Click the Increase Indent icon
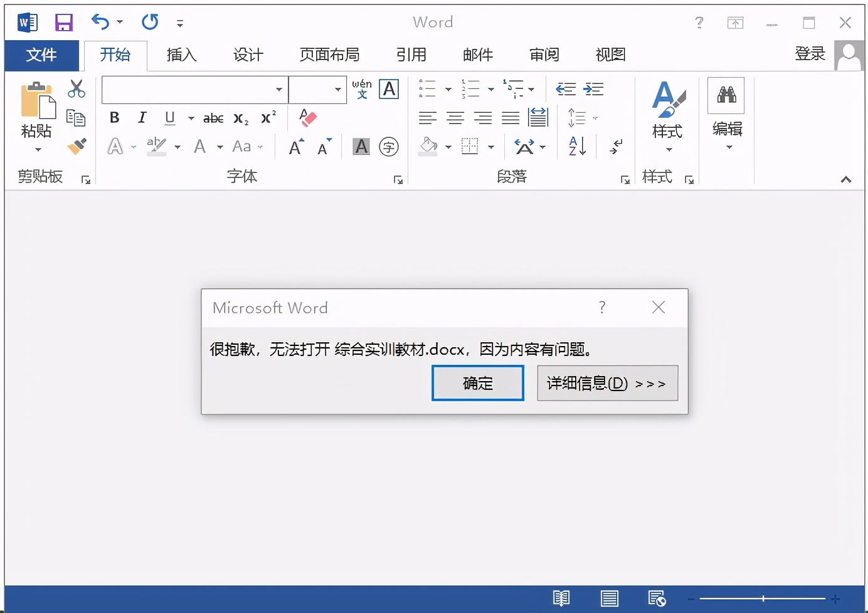This screenshot has height=613, width=868. click(x=593, y=89)
